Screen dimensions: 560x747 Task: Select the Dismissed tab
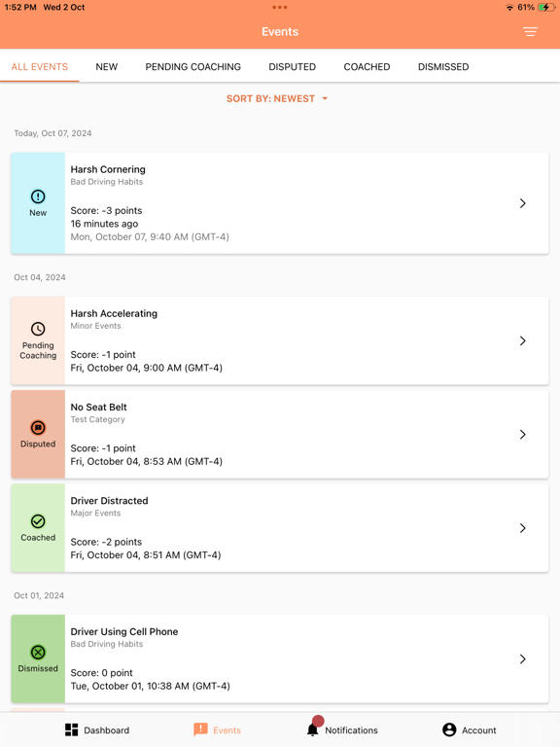click(x=443, y=67)
